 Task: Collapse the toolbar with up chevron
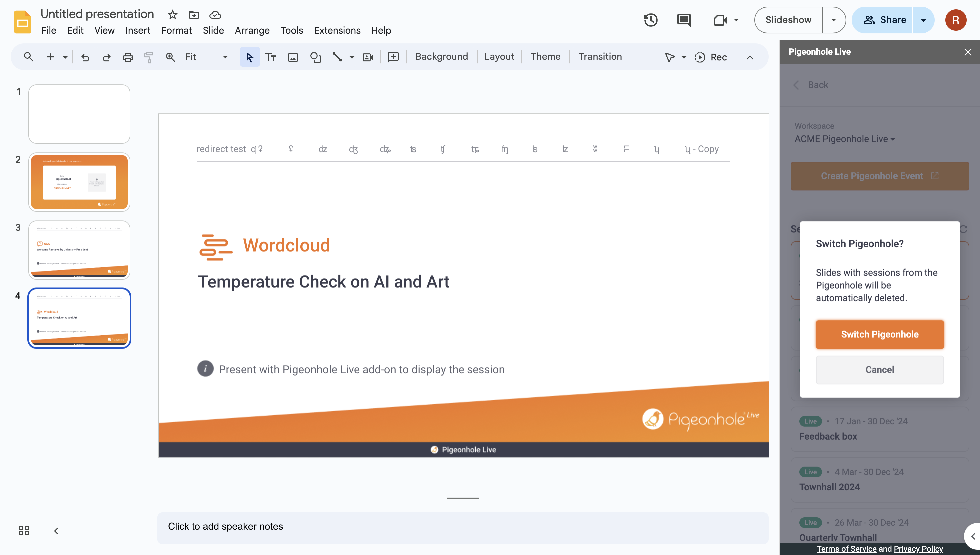coord(750,57)
